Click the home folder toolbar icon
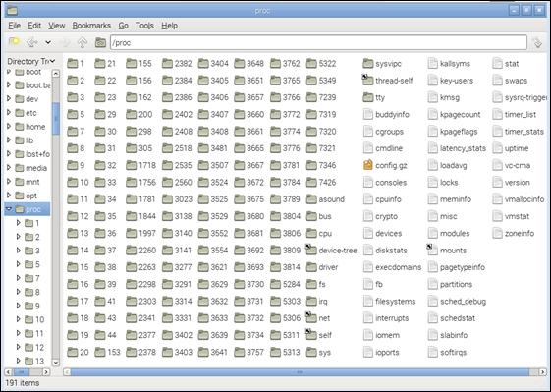Screen dimensions: 551x392 (100, 42)
